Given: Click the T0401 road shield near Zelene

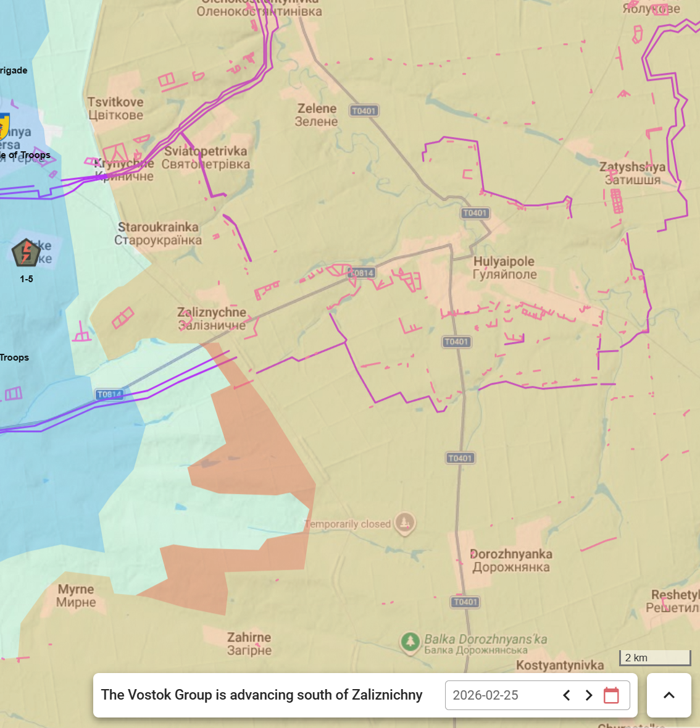Looking at the screenshot, I should tap(364, 111).
